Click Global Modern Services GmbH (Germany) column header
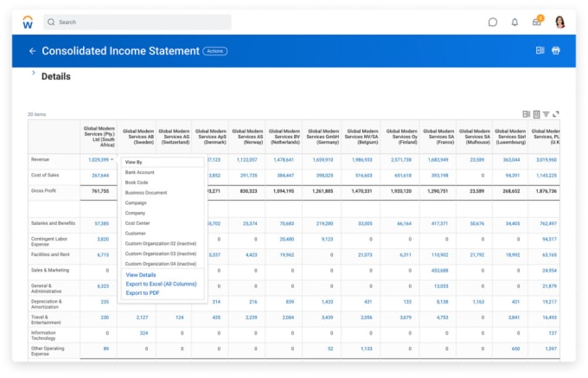588x378 pixels. pos(323,137)
